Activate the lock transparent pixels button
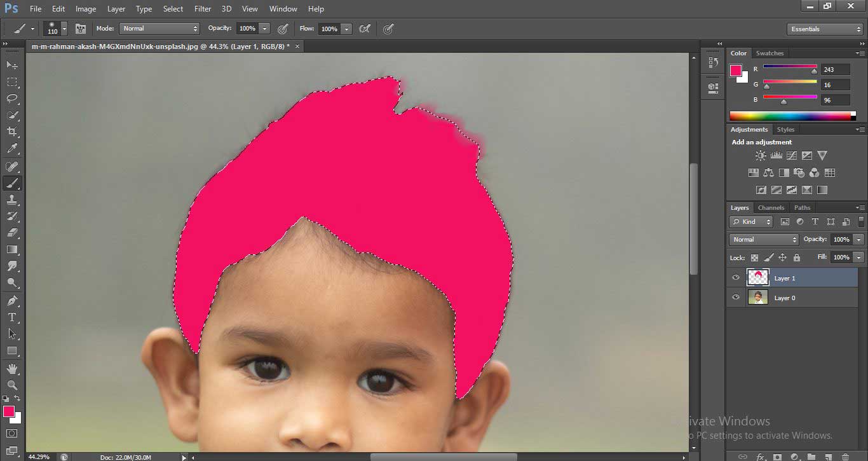This screenshot has width=868, height=461. click(x=754, y=258)
